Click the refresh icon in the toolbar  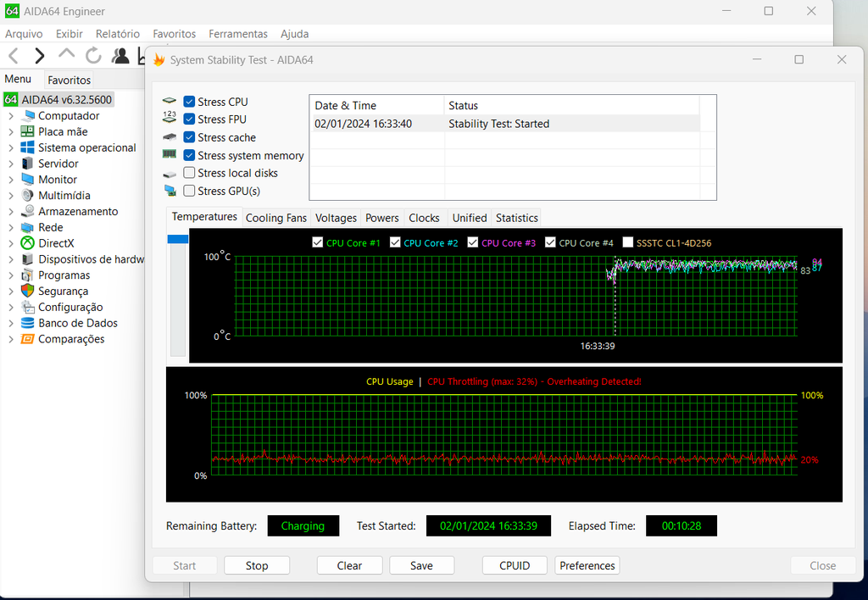pos(93,55)
